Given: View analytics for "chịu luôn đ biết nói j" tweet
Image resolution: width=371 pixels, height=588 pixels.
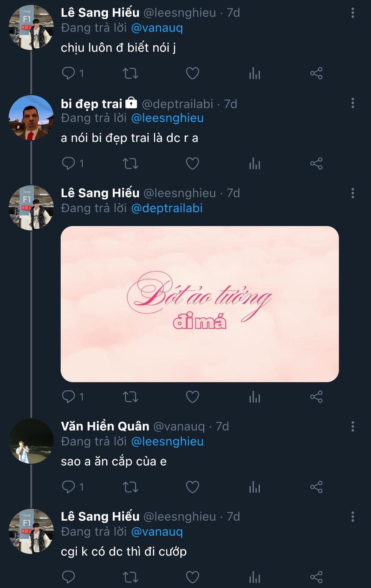Looking at the screenshot, I should pyautogui.click(x=255, y=73).
